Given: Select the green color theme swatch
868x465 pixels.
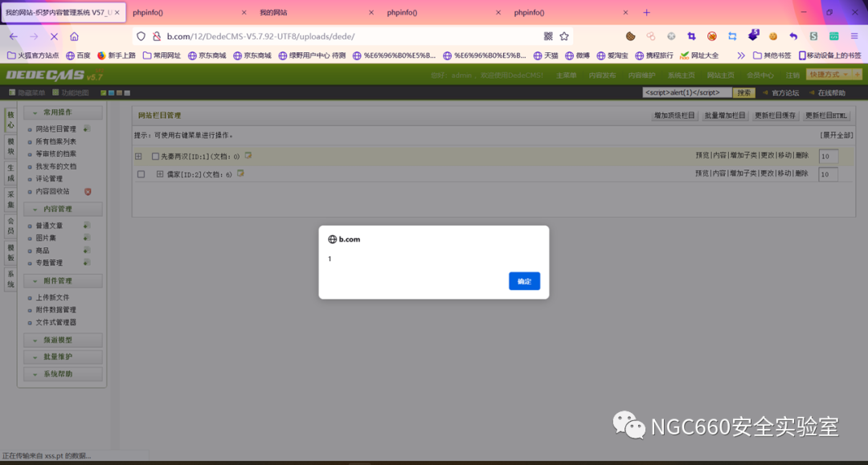Looking at the screenshot, I should [x=104, y=93].
